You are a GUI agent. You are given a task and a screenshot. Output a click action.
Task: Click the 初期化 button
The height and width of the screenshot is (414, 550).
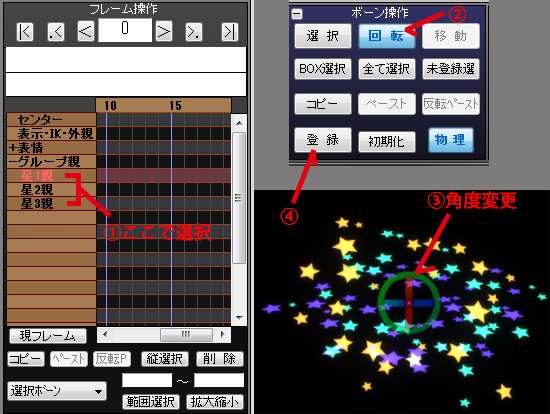tap(387, 142)
